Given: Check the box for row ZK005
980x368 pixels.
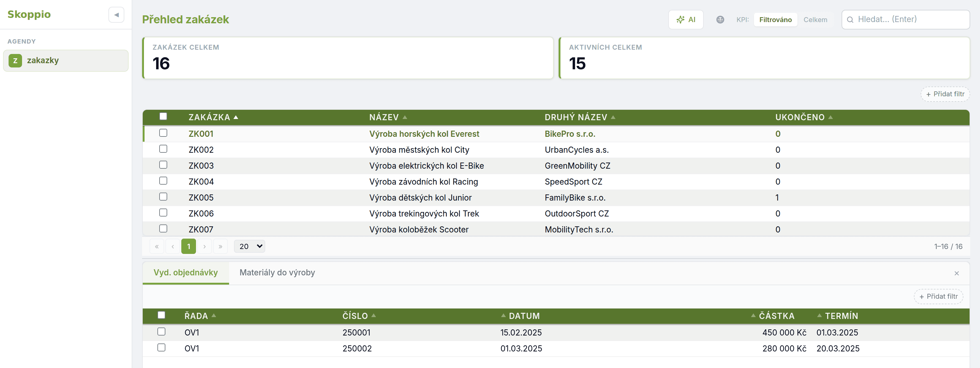Looking at the screenshot, I should tap(163, 197).
